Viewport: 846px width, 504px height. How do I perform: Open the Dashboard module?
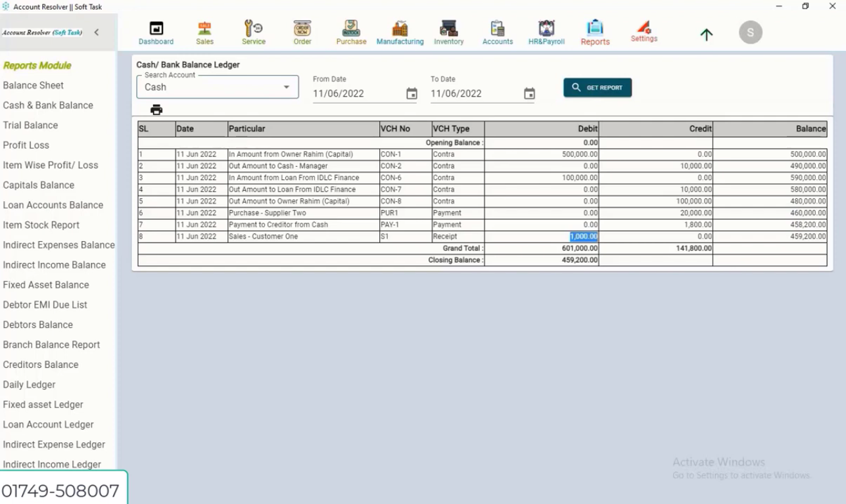155,32
